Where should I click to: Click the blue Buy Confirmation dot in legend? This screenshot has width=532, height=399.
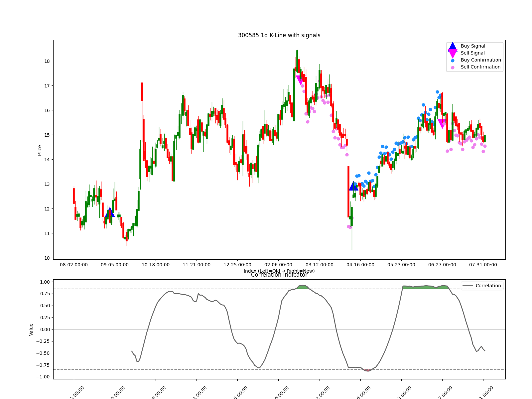click(453, 61)
